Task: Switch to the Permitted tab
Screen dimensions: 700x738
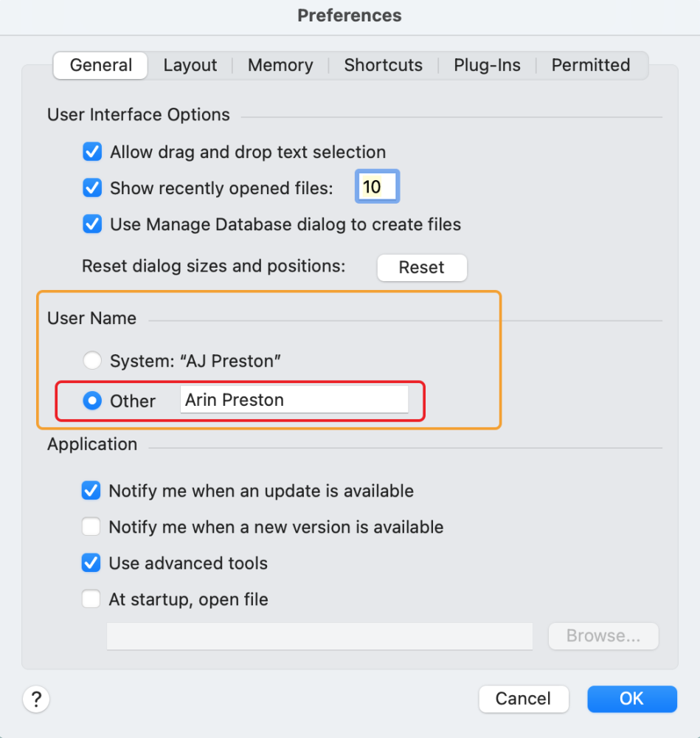Action: [591, 65]
